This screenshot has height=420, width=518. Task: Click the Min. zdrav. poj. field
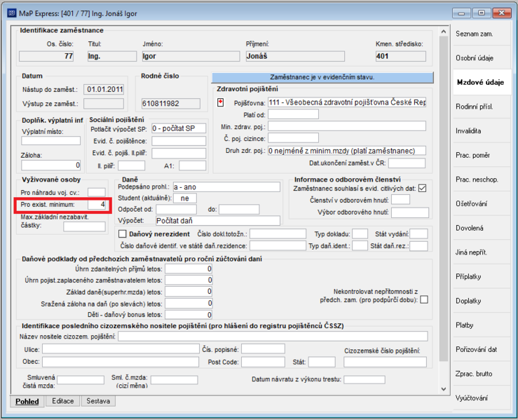click(347, 126)
